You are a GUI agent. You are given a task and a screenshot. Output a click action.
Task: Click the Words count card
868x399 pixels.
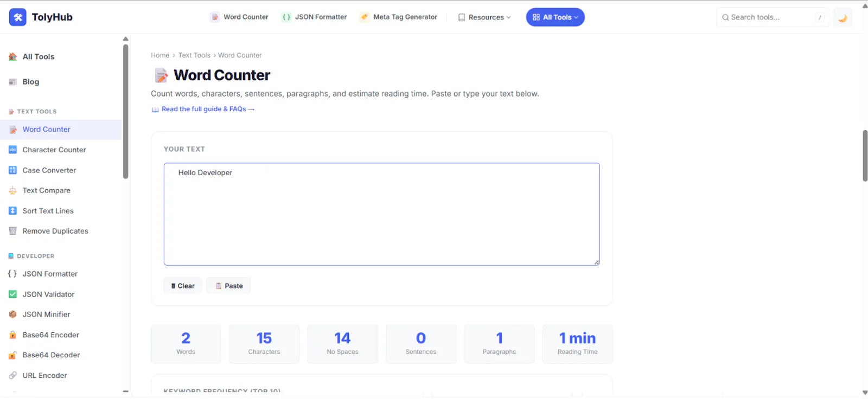(x=186, y=344)
